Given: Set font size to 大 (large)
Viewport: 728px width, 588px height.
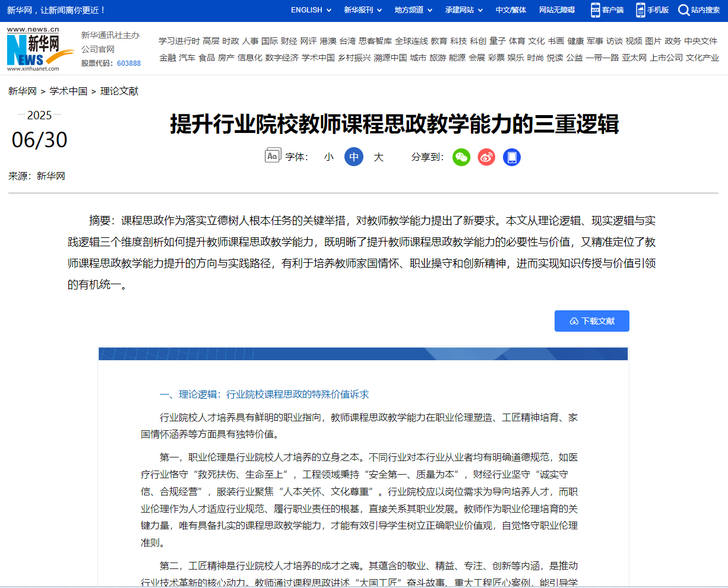Looking at the screenshot, I should 379,157.
